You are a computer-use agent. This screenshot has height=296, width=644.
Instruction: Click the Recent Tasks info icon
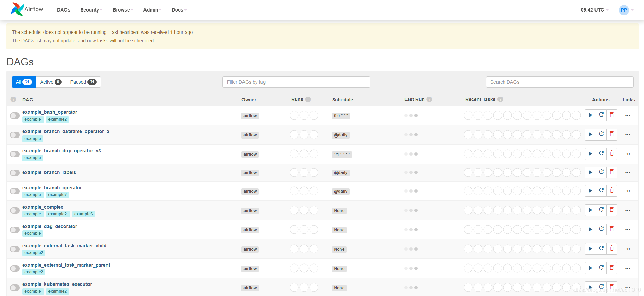[x=500, y=99]
